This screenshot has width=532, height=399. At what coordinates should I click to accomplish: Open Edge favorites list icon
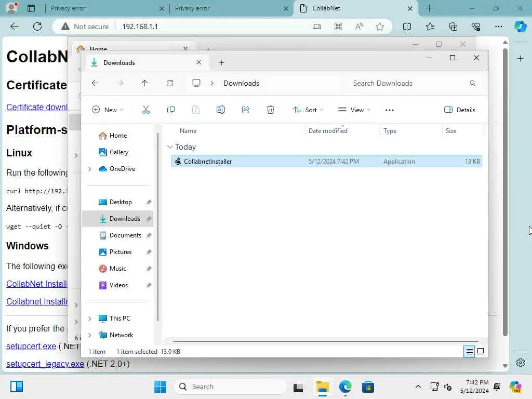pyautogui.click(x=430, y=26)
